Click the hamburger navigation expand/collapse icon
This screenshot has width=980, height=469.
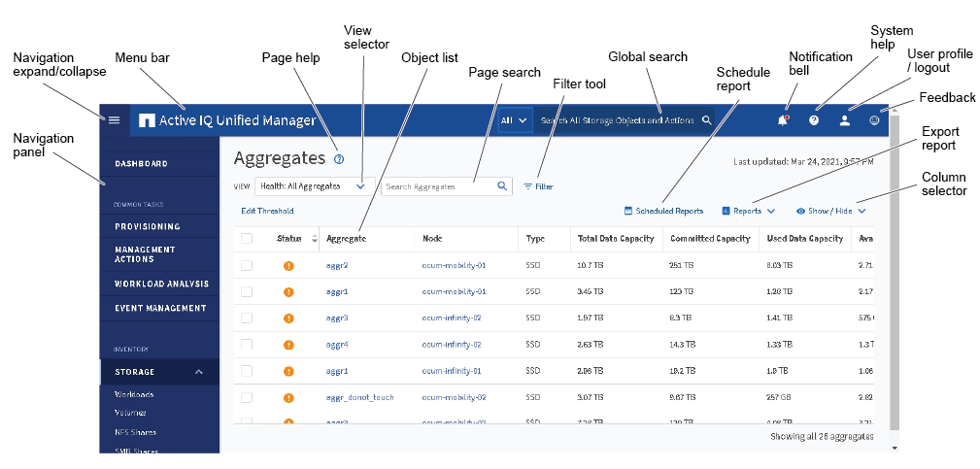point(114,120)
